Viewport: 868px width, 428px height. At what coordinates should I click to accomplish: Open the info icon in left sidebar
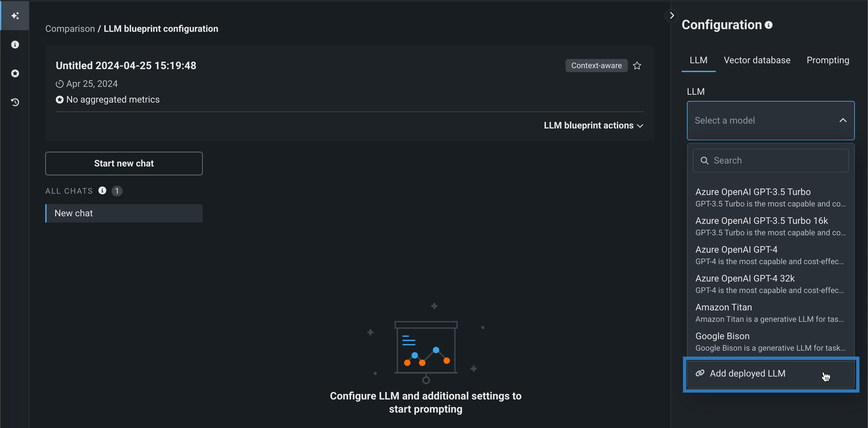tap(15, 45)
